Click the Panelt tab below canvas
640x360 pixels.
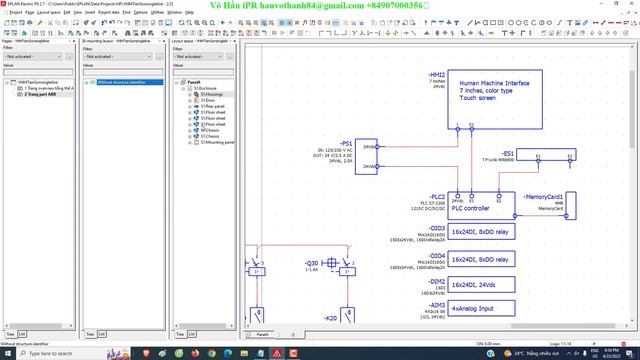(x=262, y=335)
